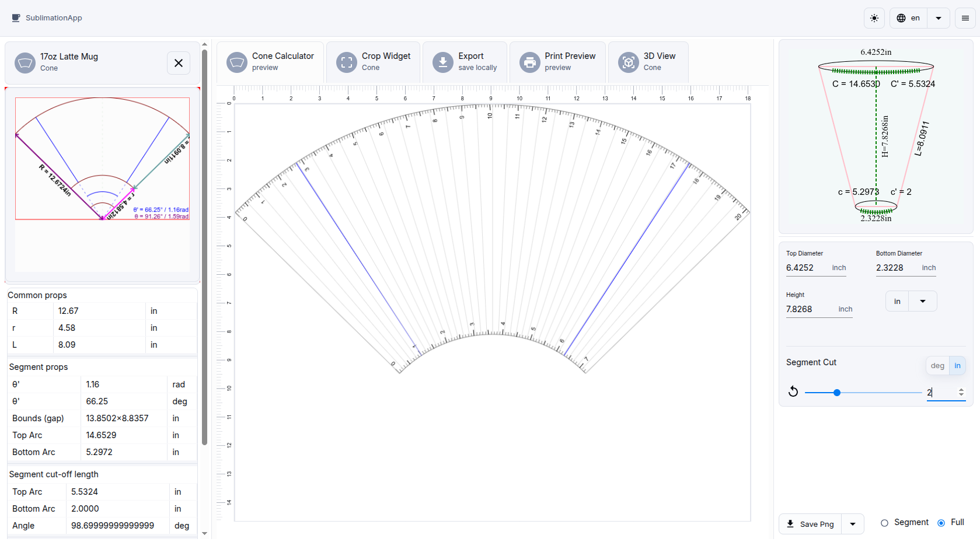Click the Crop Widget frame icon
This screenshot has width=980, height=542.
pos(347,62)
